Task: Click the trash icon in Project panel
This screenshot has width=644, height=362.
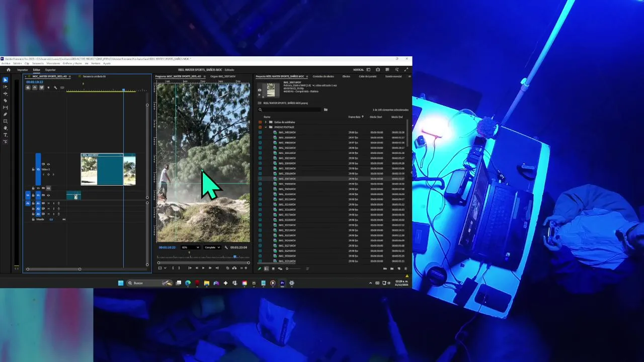Action: point(406,268)
